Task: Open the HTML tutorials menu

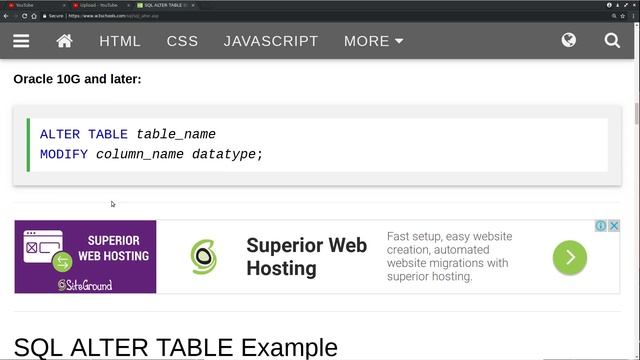Action: (x=120, y=41)
